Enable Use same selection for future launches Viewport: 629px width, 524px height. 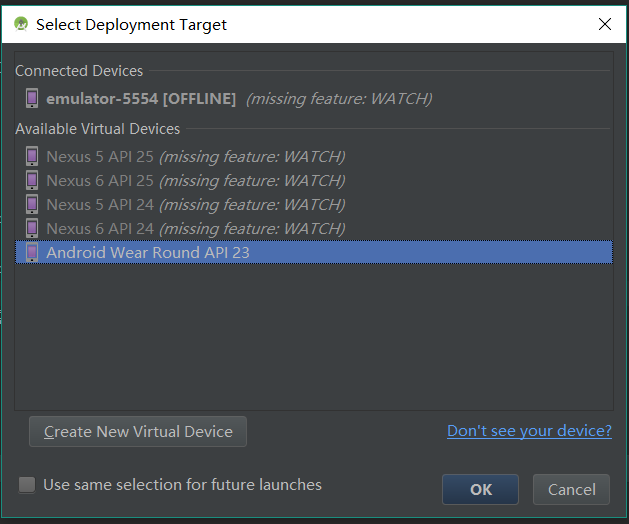point(27,485)
